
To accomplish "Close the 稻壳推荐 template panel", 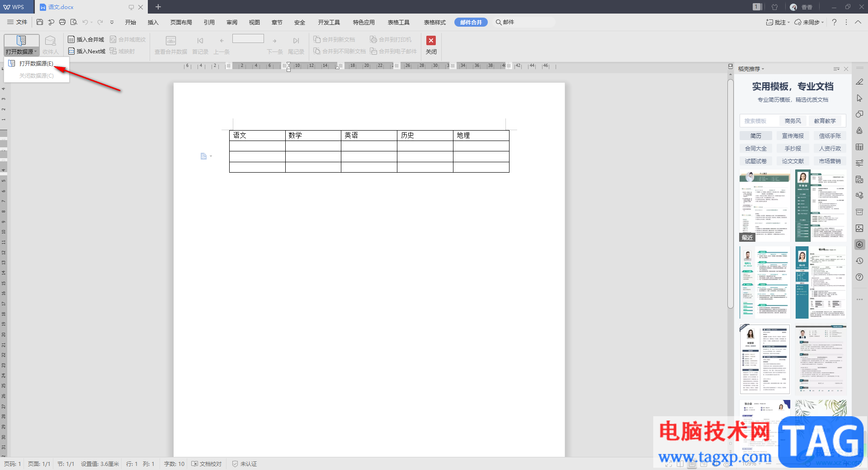I will pyautogui.click(x=846, y=69).
